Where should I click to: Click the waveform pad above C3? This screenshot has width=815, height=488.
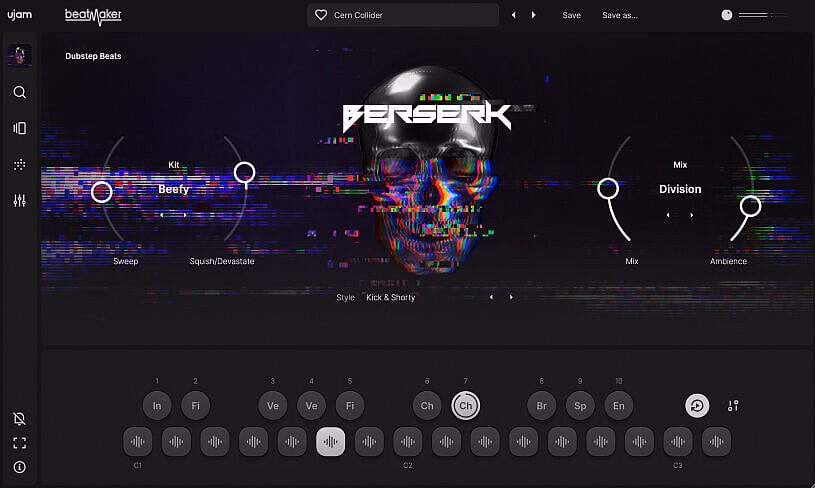pos(678,442)
